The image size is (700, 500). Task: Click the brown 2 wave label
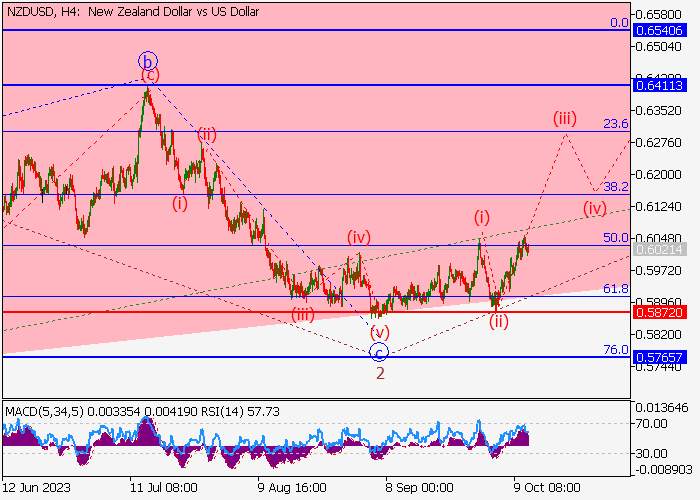coord(380,373)
